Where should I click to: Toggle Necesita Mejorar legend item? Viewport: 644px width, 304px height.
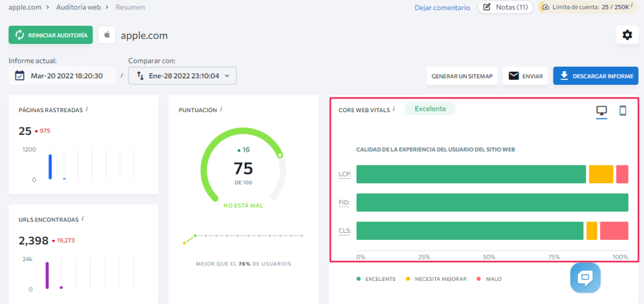(436, 279)
